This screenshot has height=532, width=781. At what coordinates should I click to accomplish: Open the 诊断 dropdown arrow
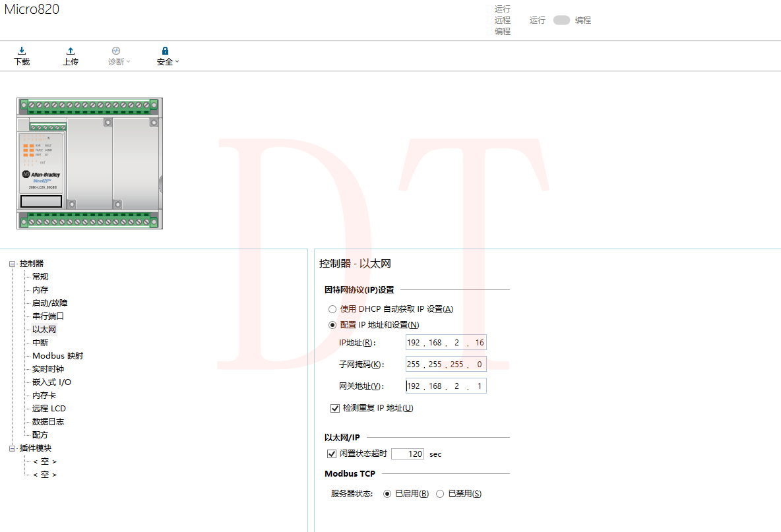[128, 62]
